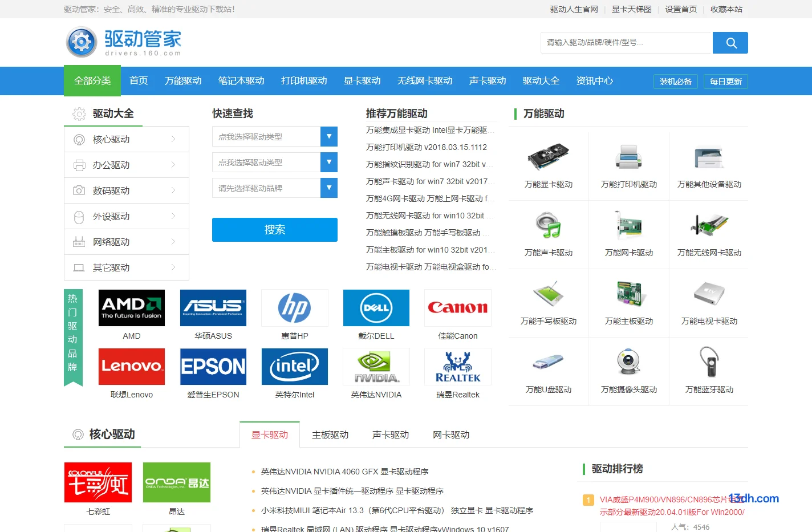Expand the 办公驱动 sidebar category
812x532 pixels.
[127, 165]
